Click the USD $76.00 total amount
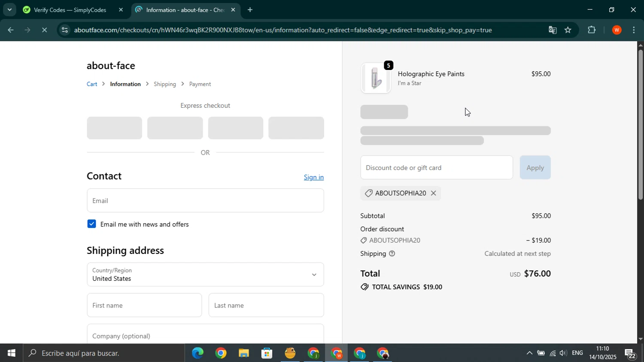The height and width of the screenshot is (362, 644). pyautogui.click(x=530, y=274)
